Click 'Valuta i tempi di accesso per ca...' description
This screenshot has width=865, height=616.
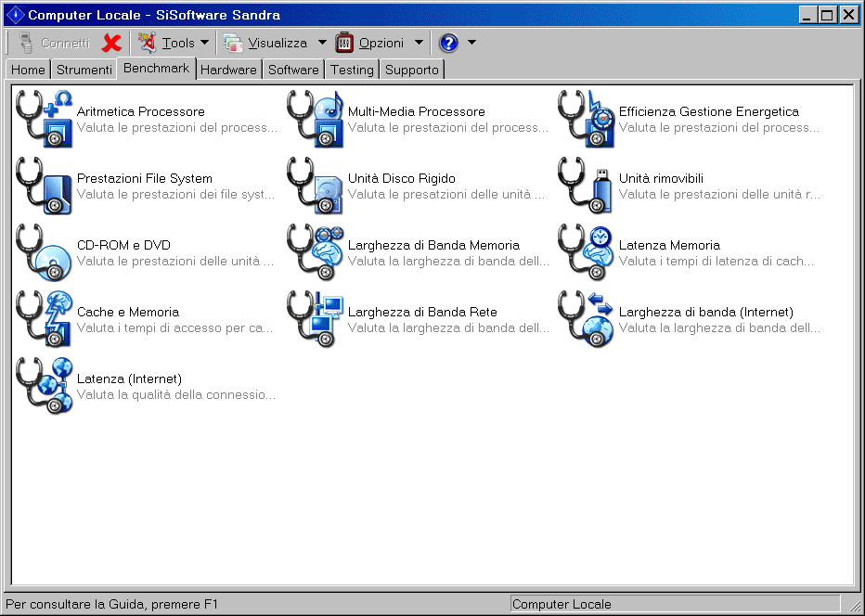174,328
